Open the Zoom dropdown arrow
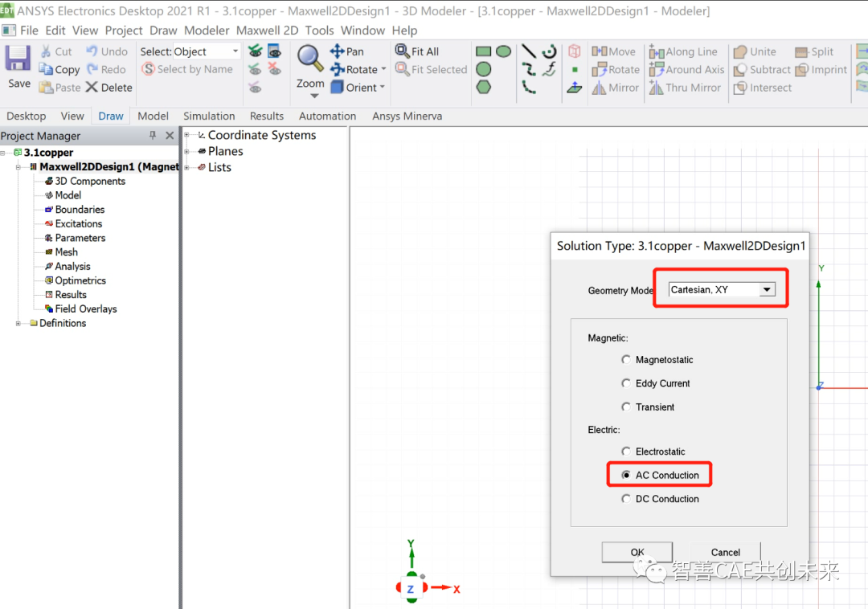868x609 pixels. click(x=314, y=96)
